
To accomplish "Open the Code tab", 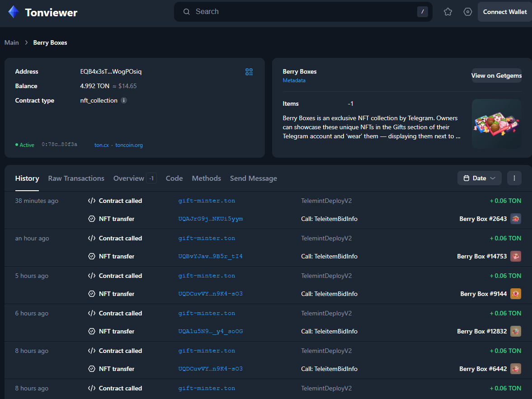I will click(x=174, y=178).
